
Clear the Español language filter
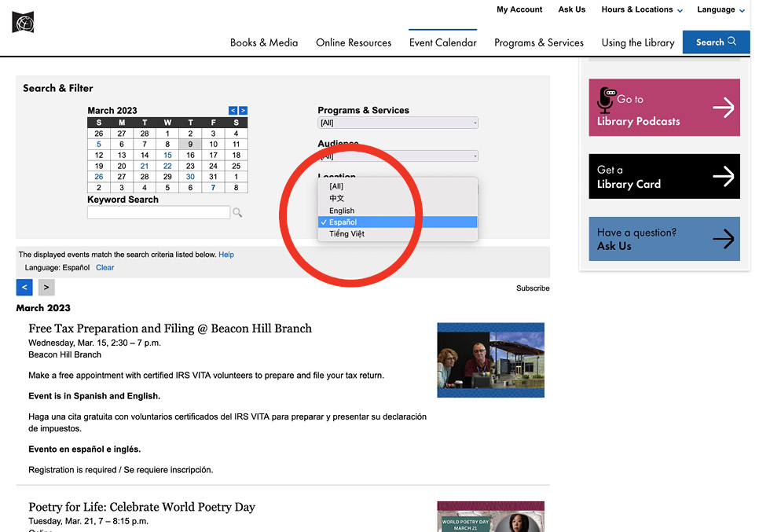tap(104, 267)
